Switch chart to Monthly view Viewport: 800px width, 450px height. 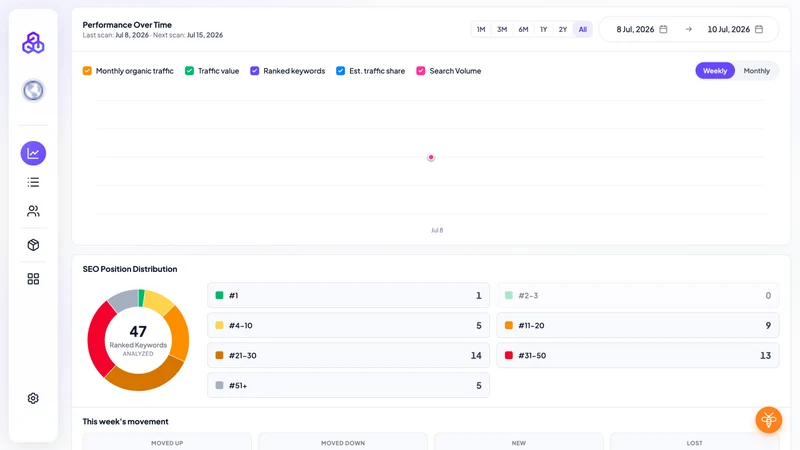(x=757, y=71)
